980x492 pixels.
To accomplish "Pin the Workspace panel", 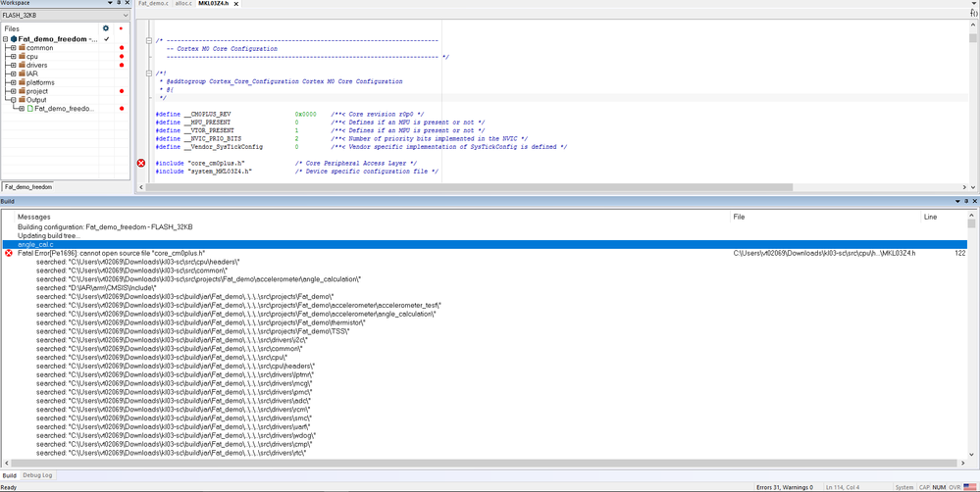I will [119, 3].
